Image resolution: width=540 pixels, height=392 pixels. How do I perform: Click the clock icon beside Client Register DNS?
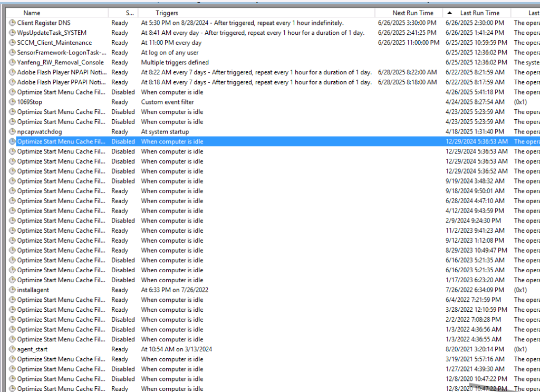pyautogui.click(x=13, y=23)
